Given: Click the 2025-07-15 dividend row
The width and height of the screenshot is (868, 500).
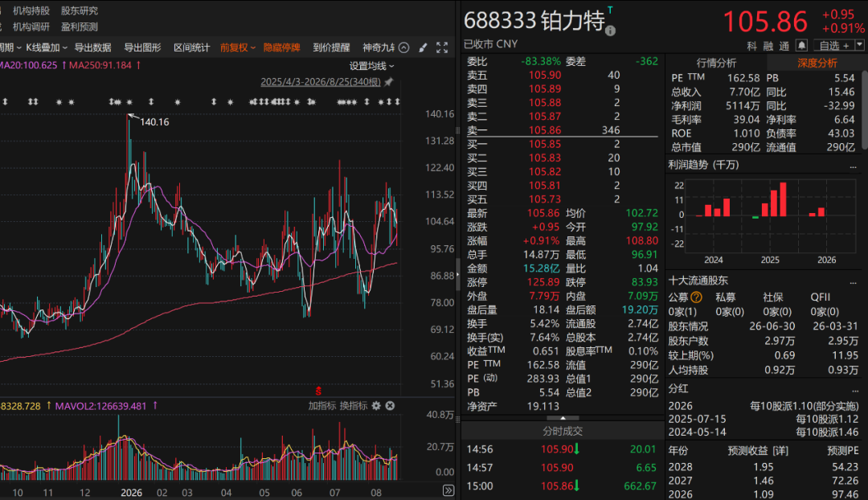Looking at the screenshot, I should pyautogui.click(x=764, y=419).
